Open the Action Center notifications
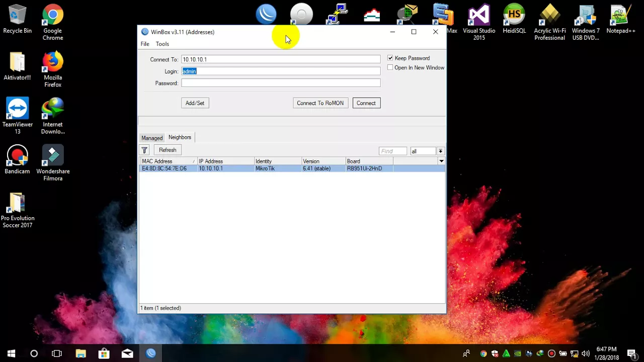Screen dimensions: 644x362 [632, 353]
